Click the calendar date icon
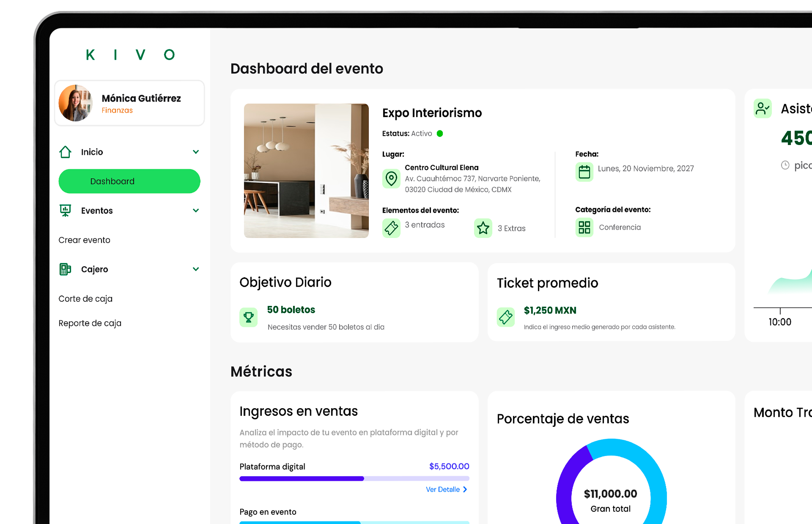 pyautogui.click(x=585, y=172)
